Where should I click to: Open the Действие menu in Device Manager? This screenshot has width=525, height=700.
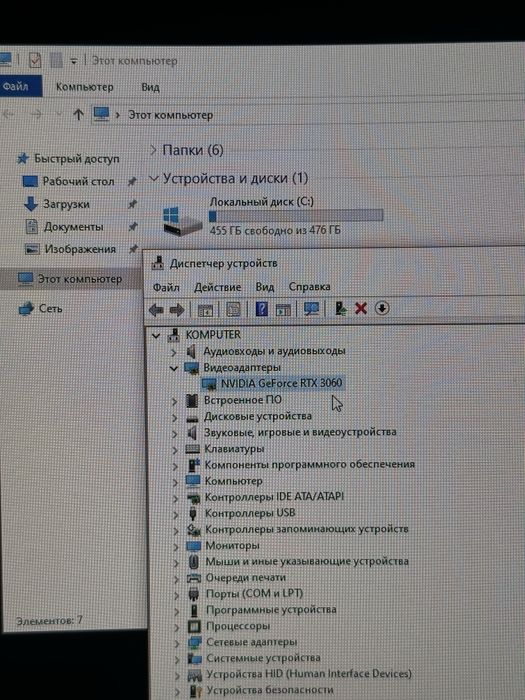217,287
